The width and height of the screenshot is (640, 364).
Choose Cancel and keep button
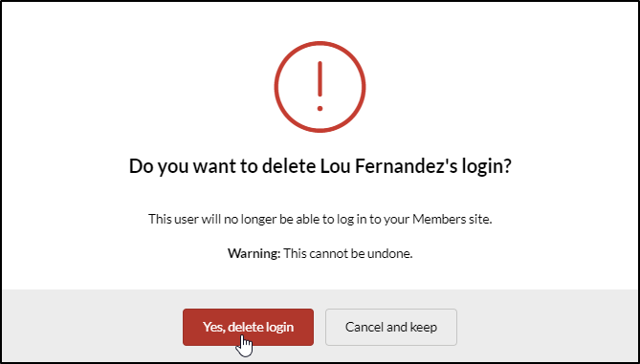pos(391,327)
